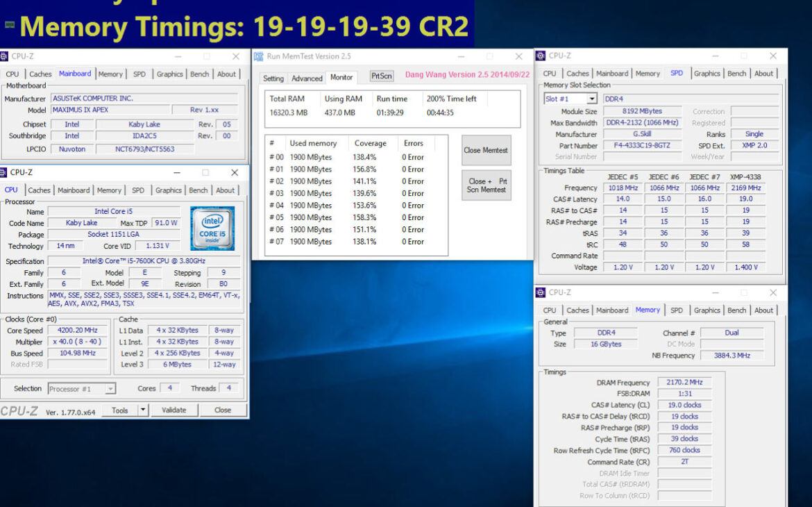
Task: Click the Close Memtest button
Action: (x=486, y=149)
